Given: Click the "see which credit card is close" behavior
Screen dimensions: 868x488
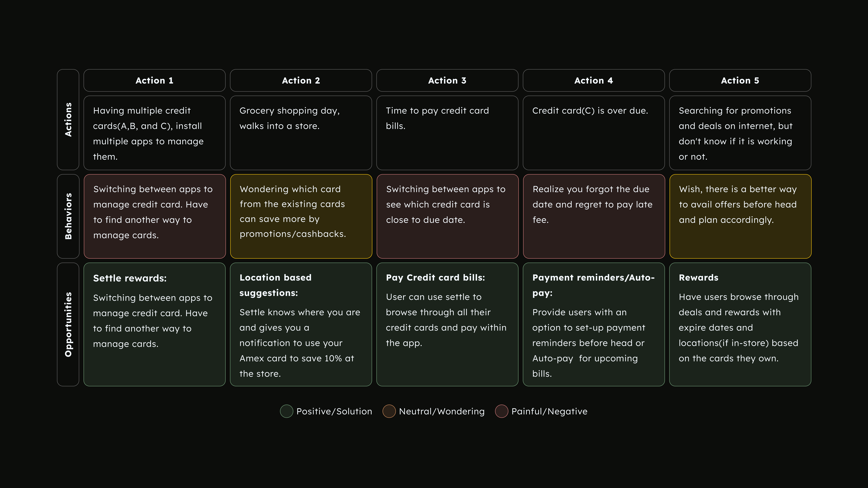Looking at the screenshot, I should pyautogui.click(x=447, y=216).
